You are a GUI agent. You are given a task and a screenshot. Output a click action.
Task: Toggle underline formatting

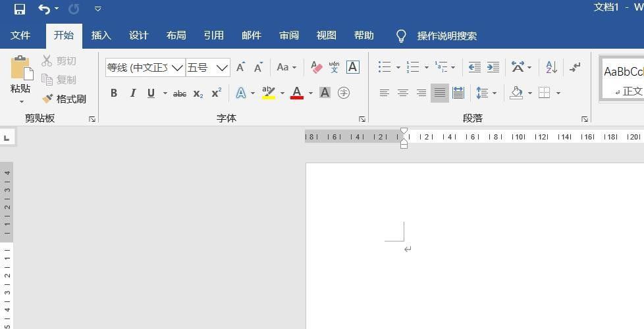tap(151, 93)
